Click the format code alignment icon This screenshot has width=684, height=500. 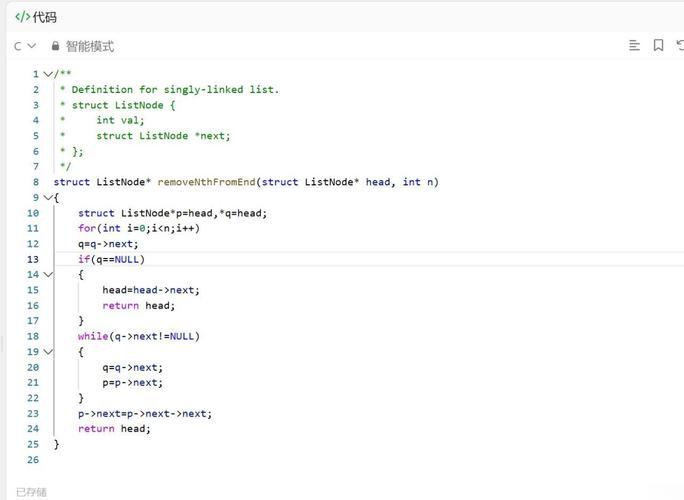pyautogui.click(x=634, y=45)
